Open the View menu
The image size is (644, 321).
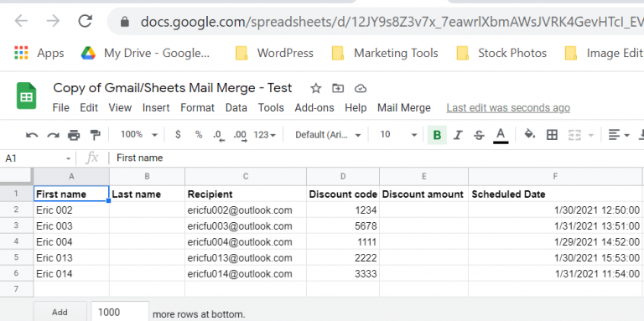(120, 108)
